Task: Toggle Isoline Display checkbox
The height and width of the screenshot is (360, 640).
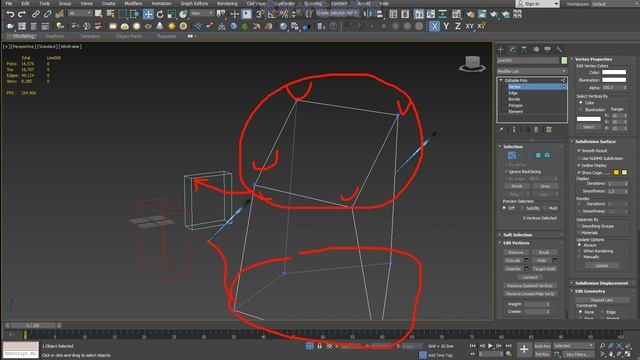Action: [579, 165]
